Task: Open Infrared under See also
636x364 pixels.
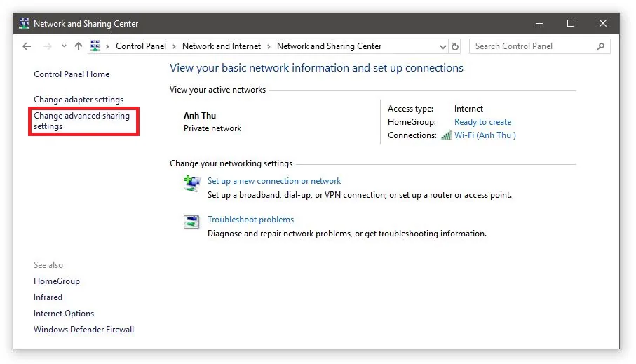Action: 48,297
